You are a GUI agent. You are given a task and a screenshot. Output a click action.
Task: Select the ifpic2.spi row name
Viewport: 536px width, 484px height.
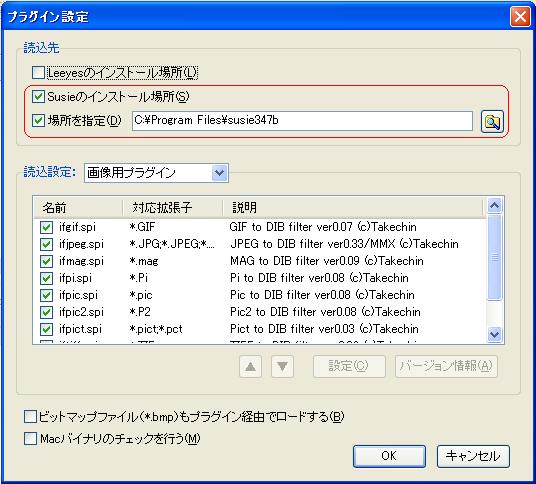pyautogui.click(x=81, y=312)
